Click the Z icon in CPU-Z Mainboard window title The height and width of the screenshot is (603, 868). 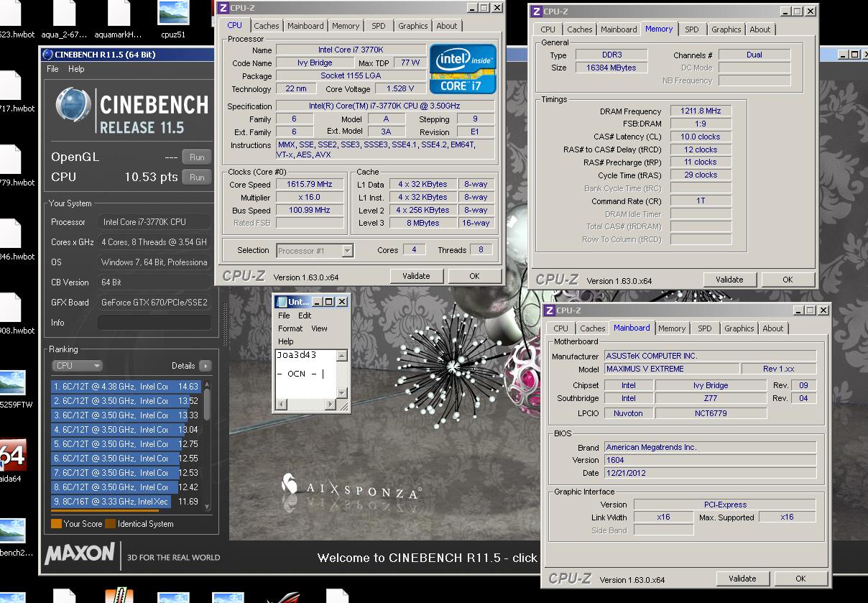(550, 310)
